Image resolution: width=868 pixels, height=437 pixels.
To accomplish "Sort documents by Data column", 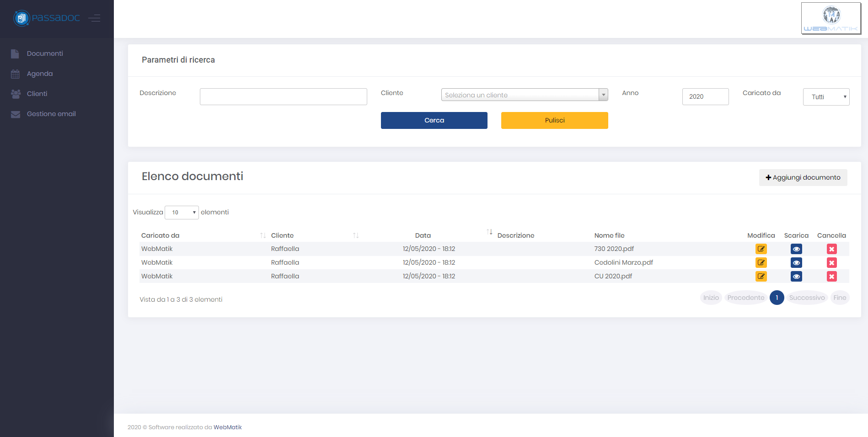I will click(423, 235).
